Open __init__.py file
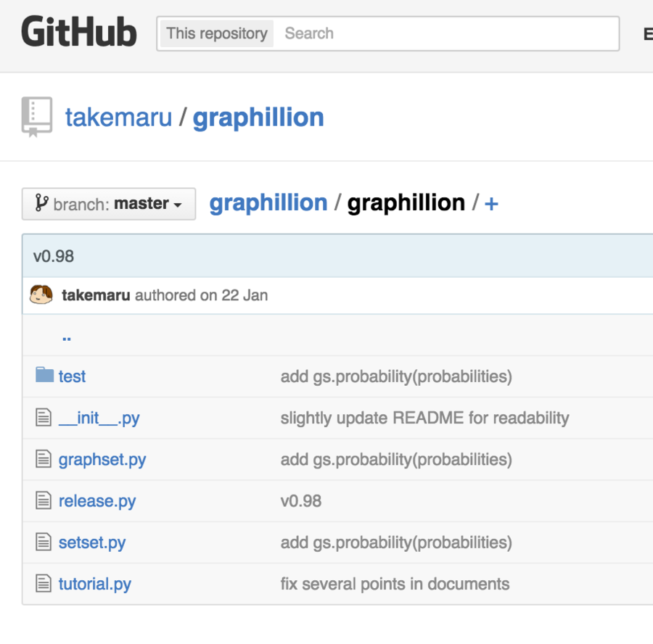Viewport: 653px width, 644px height. [x=99, y=418]
